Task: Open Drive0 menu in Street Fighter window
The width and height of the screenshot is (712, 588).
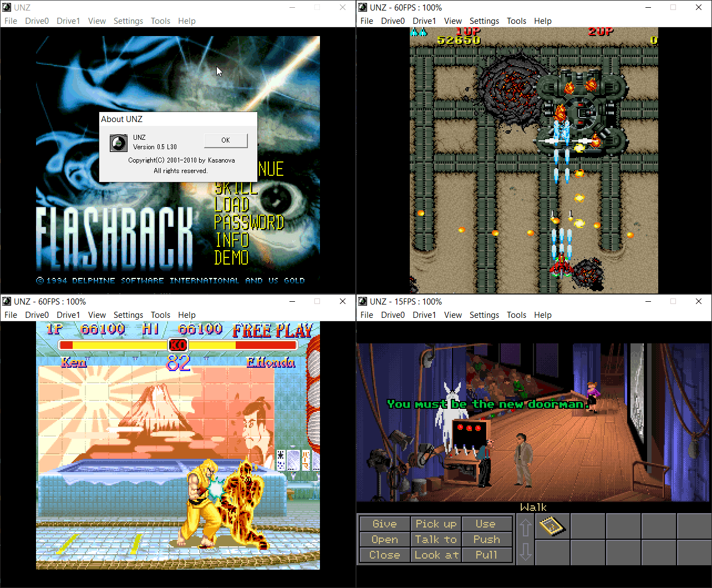Action: 37,315
